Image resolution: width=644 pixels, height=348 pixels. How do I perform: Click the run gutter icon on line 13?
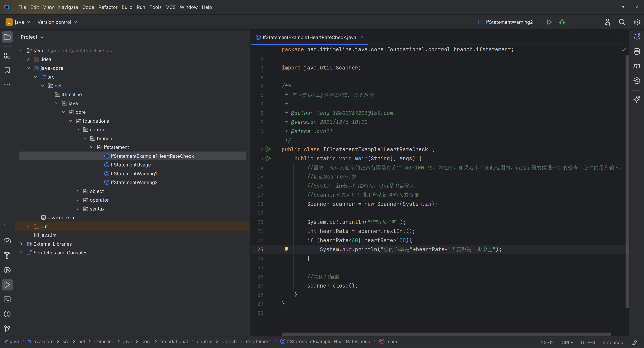coord(268,158)
